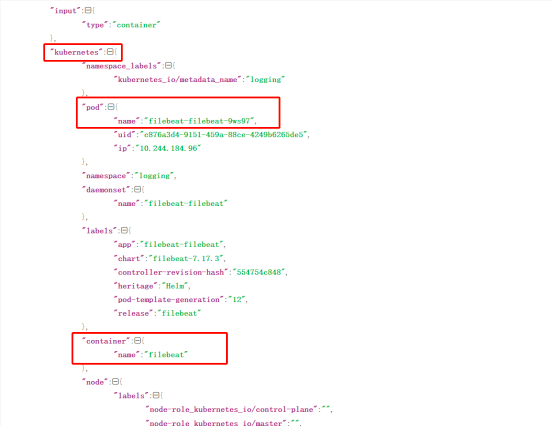Collapse the "pod" JSON node
Viewport: 552px width, 426px height.
[x=111, y=107]
